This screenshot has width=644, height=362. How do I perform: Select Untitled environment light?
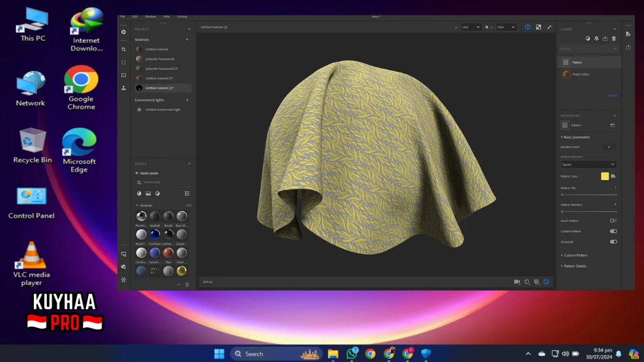(163, 110)
